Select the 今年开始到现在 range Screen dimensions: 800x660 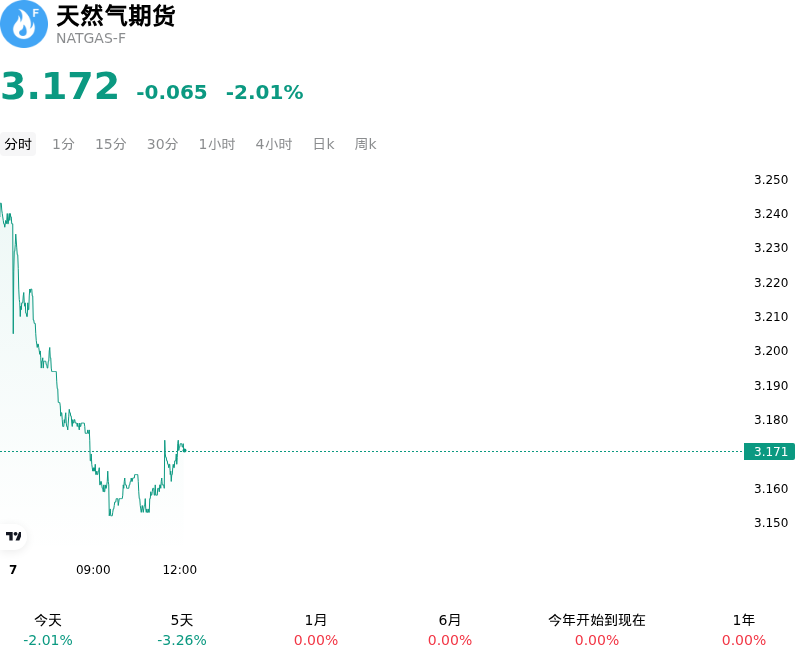[x=597, y=630]
